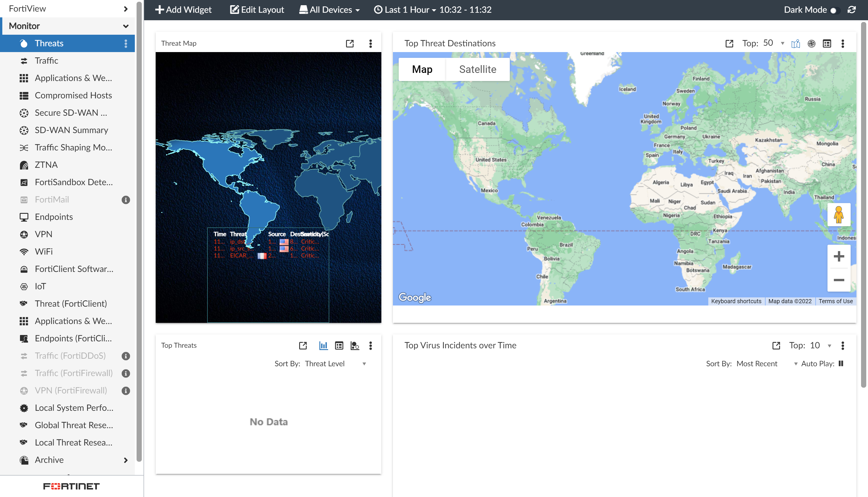Click Add Widget button

coord(184,10)
